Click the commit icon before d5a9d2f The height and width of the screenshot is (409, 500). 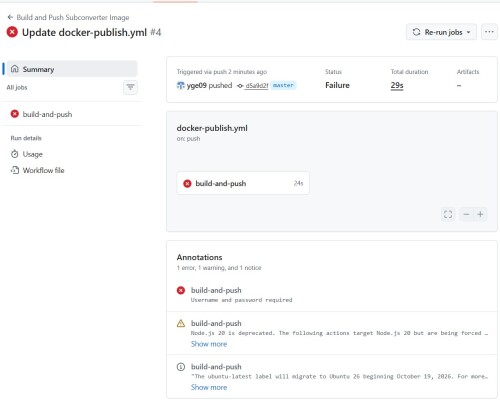click(x=240, y=86)
